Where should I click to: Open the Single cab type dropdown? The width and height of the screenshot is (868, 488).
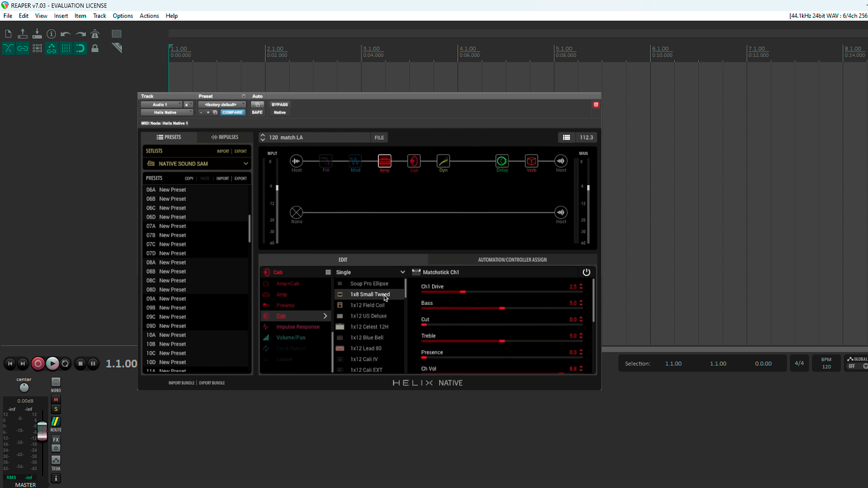370,272
